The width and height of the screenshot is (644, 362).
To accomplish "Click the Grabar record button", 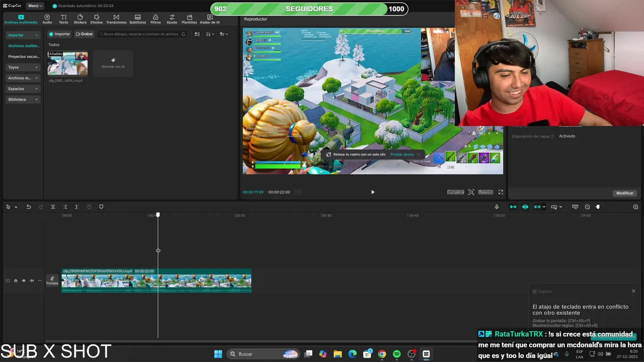I will click(x=85, y=34).
